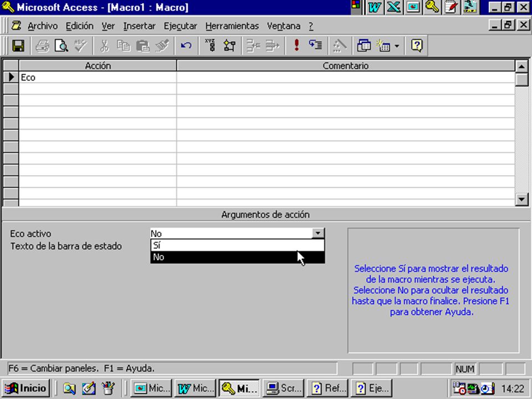This screenshot has width=532, height=399.
Task: Switch to the Word Mic... taskbar button
Action: tap(195, 388)
